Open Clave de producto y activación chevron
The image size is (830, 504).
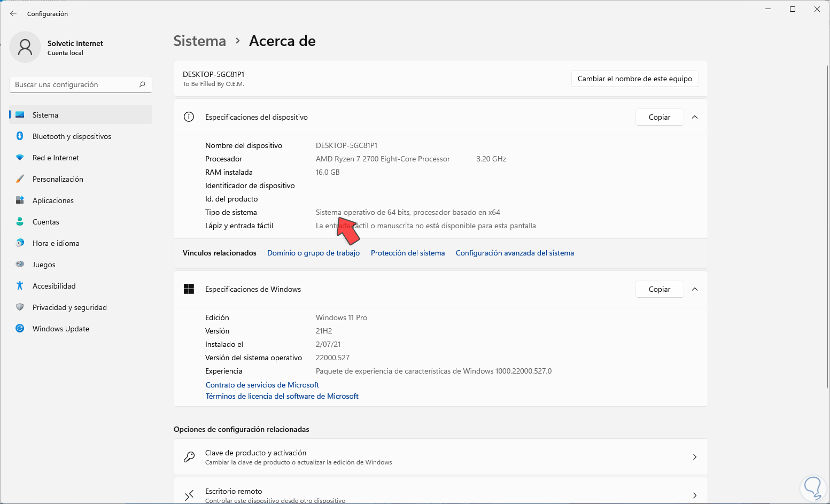[695, 457]
